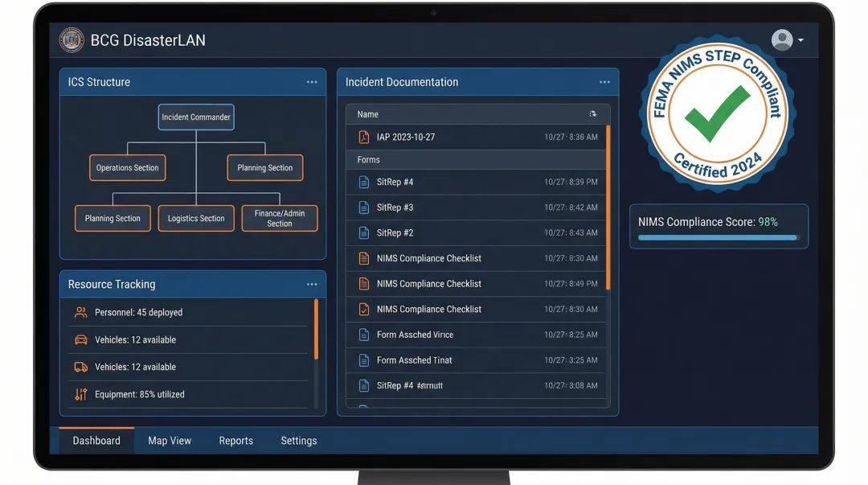Click the Personnel people icon in Resource Tracking

tap(80, 312)
